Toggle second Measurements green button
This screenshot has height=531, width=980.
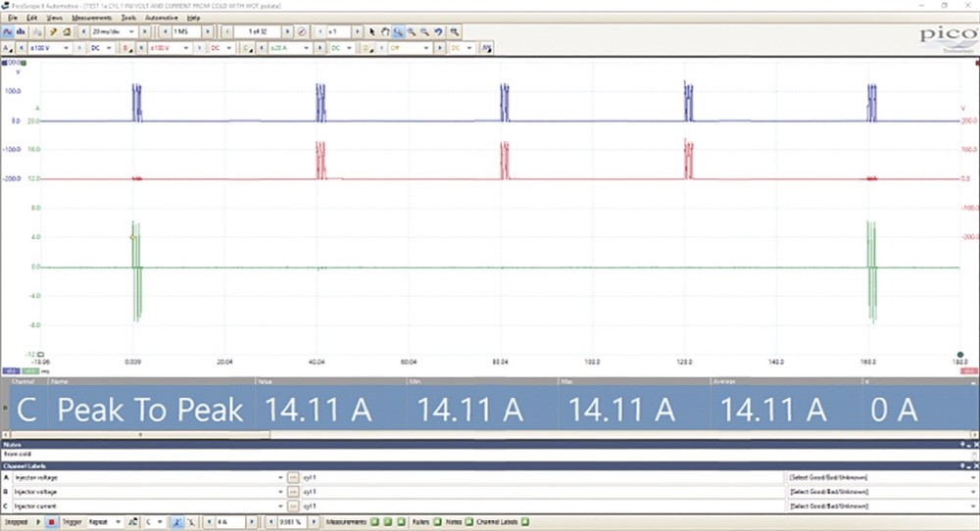pyautogui.click(x=388, y=521)
